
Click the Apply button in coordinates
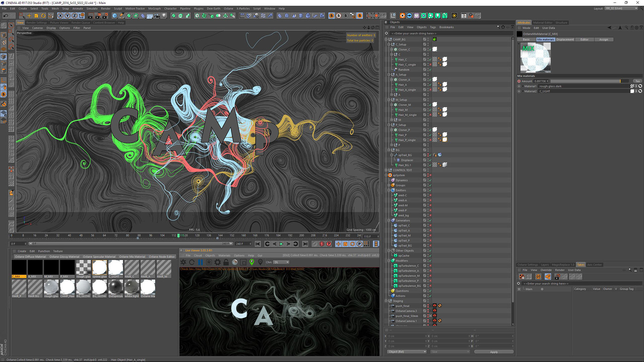(x=494, y=352)
